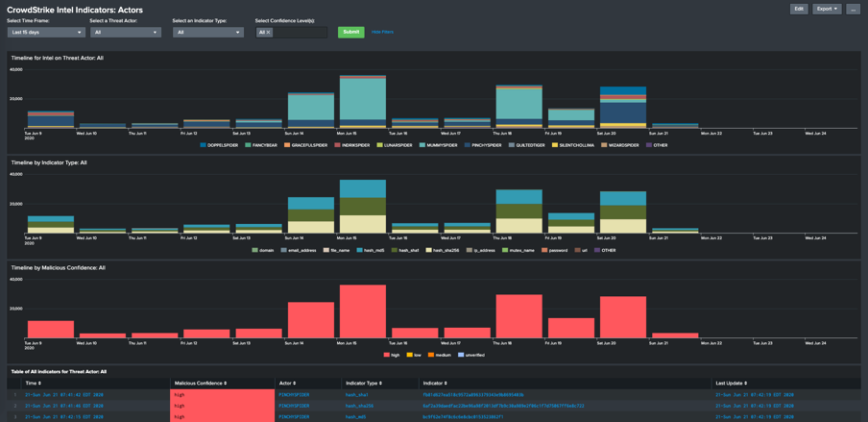Click hash_sha1 indicator type in row 1
The image size is (868, 422).
coord(357,395)
